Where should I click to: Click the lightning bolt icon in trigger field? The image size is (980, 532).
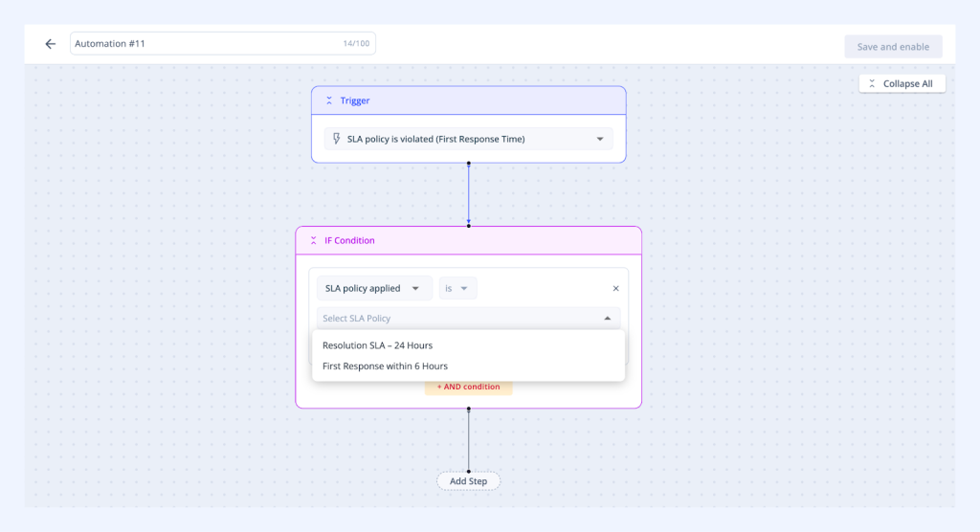coord(336,139)
